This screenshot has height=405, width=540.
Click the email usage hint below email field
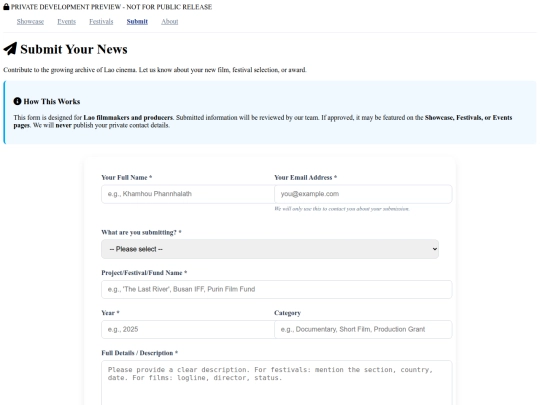[342, 209]
